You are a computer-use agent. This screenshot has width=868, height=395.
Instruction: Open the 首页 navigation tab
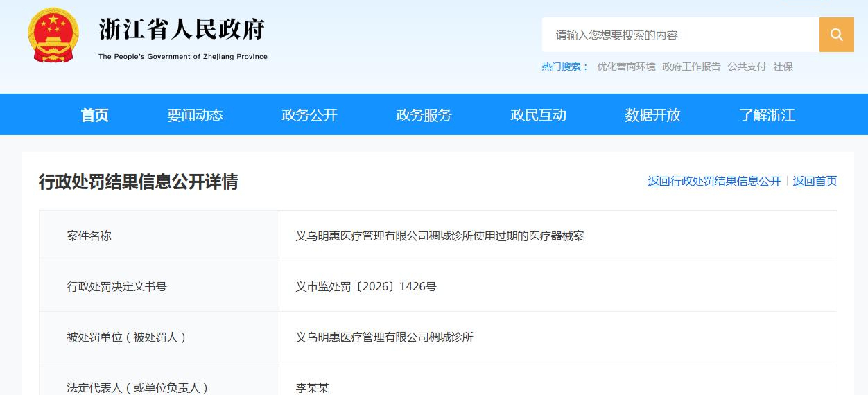[95, 115]
